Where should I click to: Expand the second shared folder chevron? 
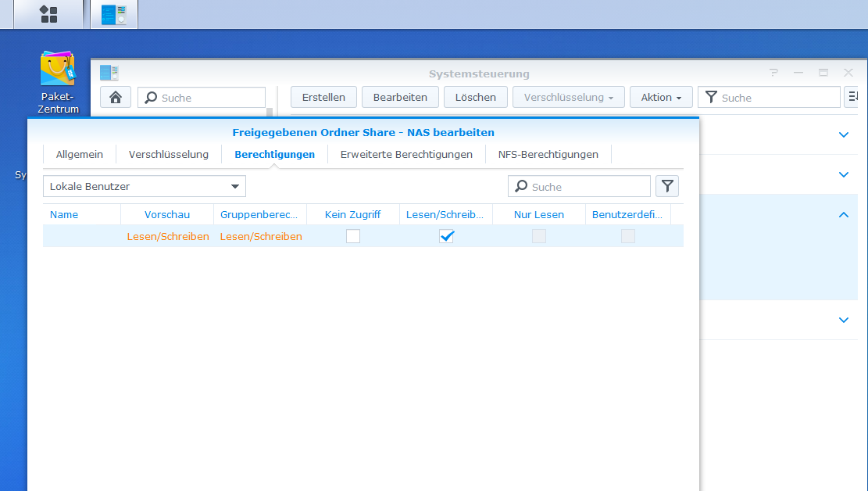pos(844,174)
